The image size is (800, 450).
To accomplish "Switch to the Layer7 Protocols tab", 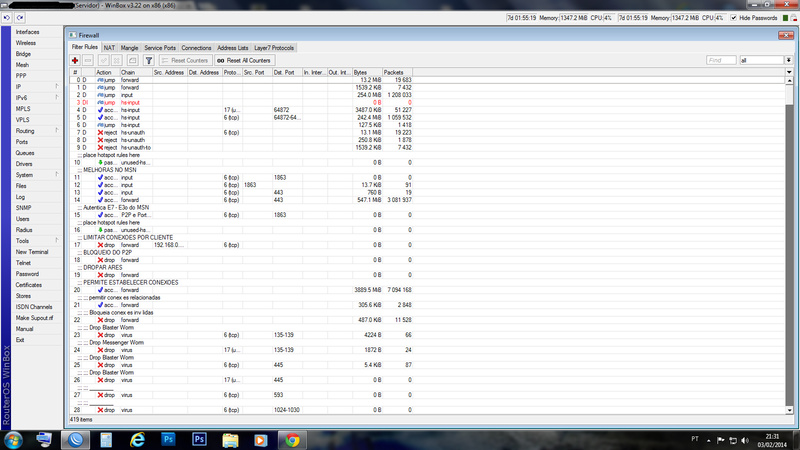I will pyautogui.click(x=274, y=48).
